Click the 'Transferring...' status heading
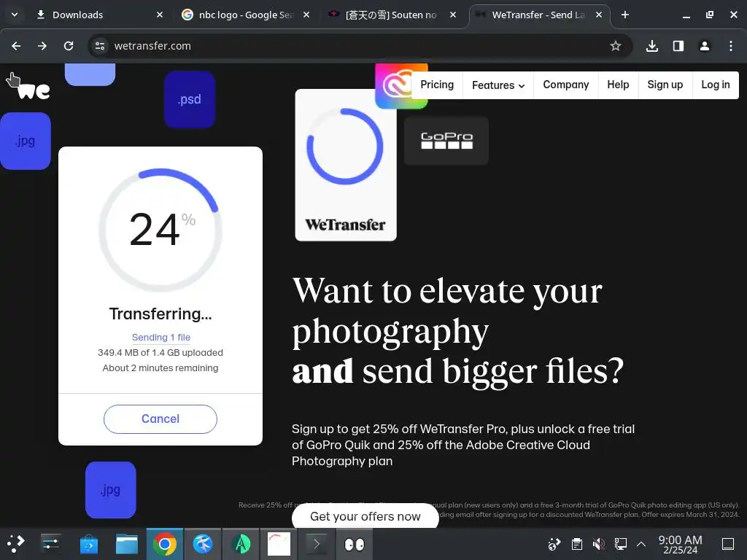747x560 pixels. pyautogui.click(x=160, y=314)
